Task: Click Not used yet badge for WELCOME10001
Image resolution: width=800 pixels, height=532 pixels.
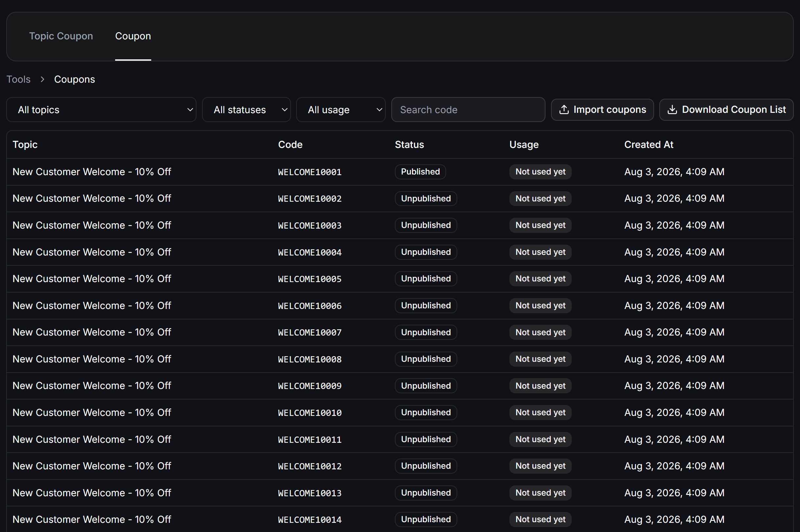Action: pos(540,172)
